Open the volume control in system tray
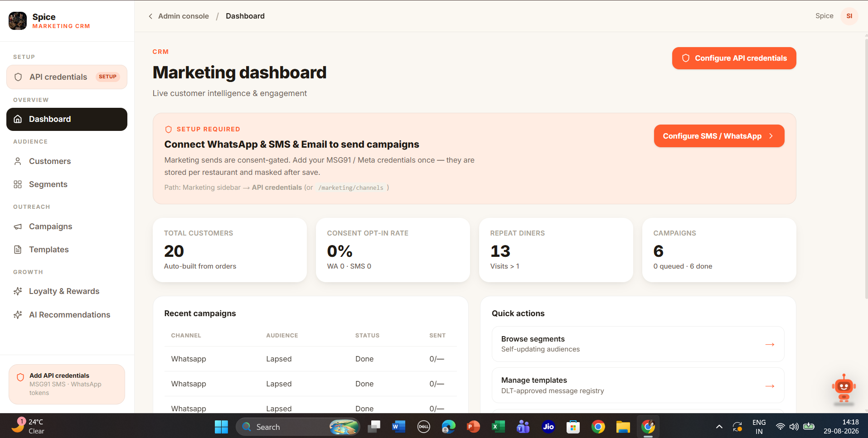Screen dimensions: 868x438 click(794, 427)
